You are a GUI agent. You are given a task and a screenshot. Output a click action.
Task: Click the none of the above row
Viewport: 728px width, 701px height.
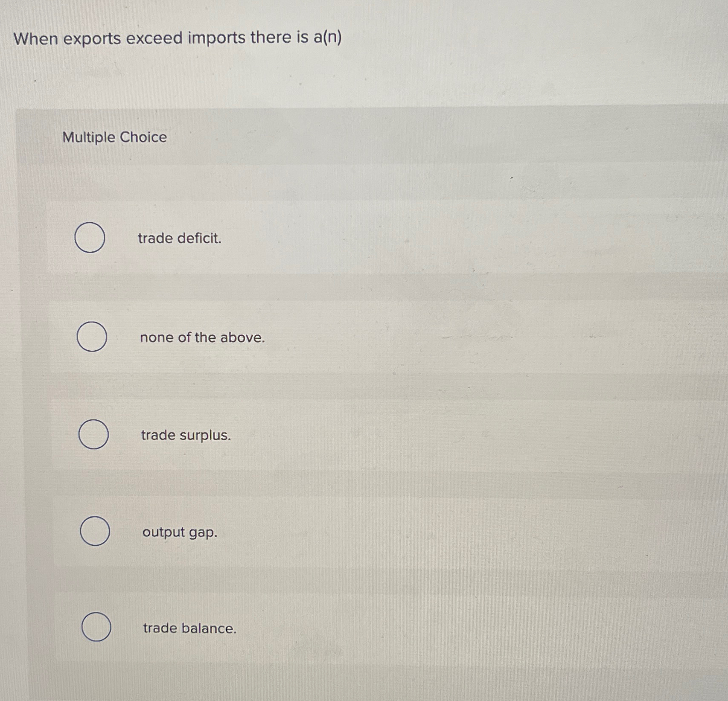point(299,337)
